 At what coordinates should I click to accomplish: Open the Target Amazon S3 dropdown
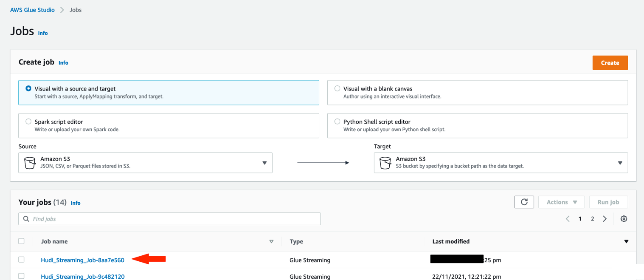point(501,163)
